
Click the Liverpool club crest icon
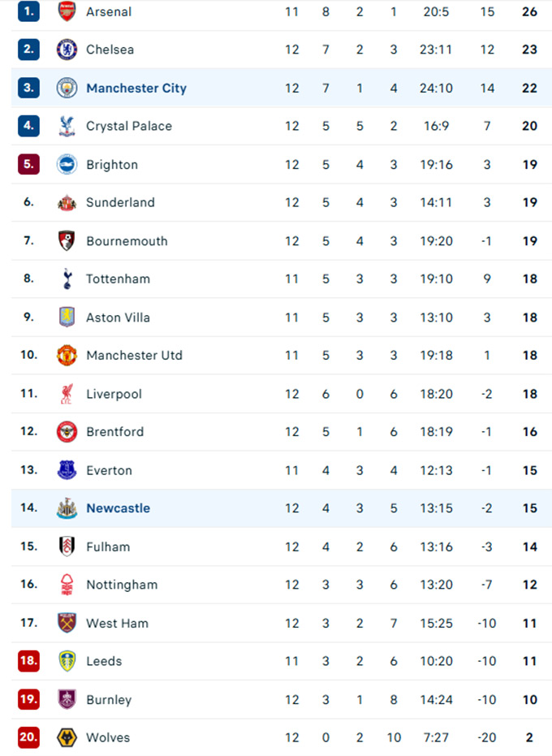pos(67,394)
